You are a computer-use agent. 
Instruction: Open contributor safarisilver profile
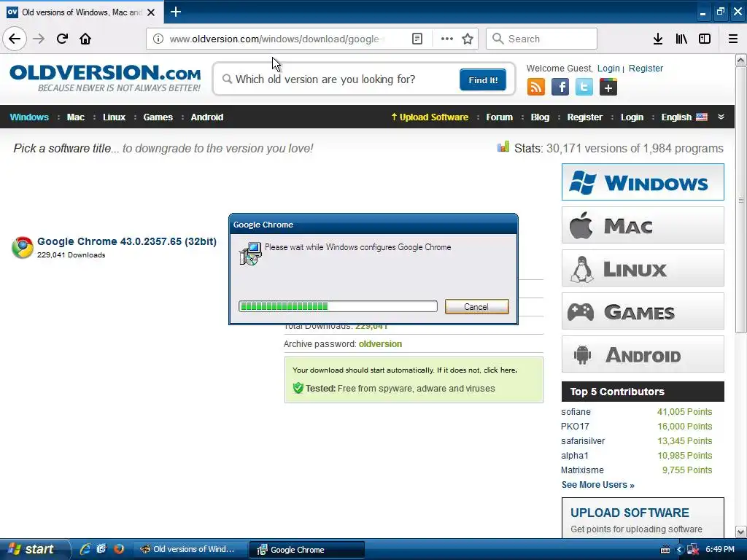pyautogui.click(x=583, y=441)
